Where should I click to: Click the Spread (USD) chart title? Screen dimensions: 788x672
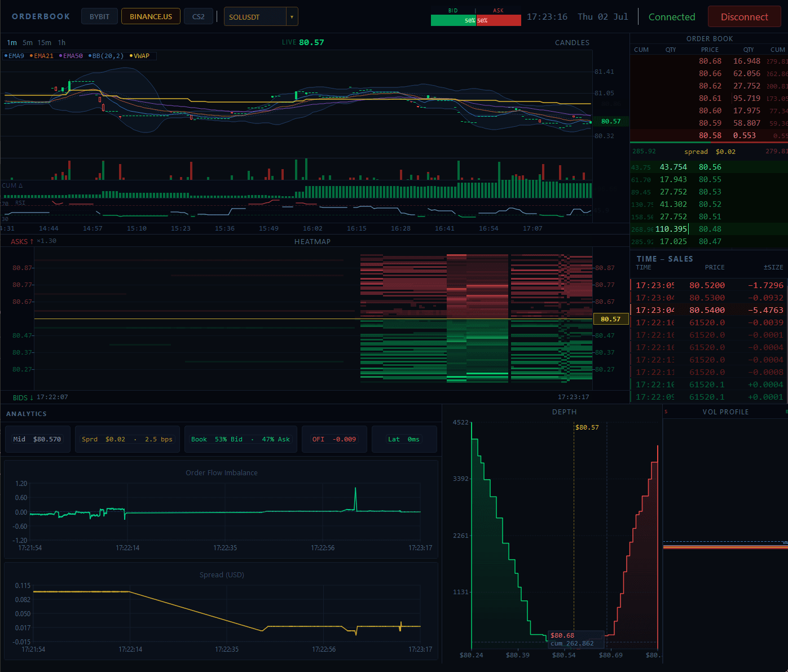(222, 574)
